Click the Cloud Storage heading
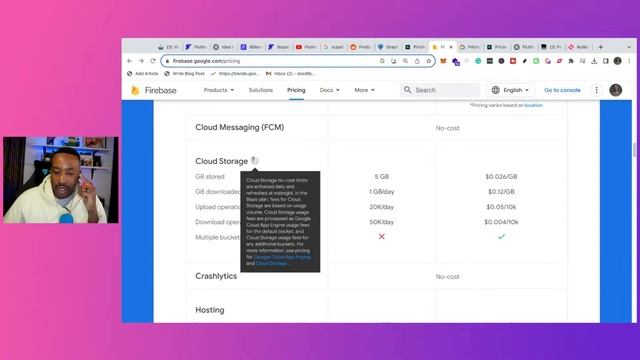 click(x=222, y=161)
